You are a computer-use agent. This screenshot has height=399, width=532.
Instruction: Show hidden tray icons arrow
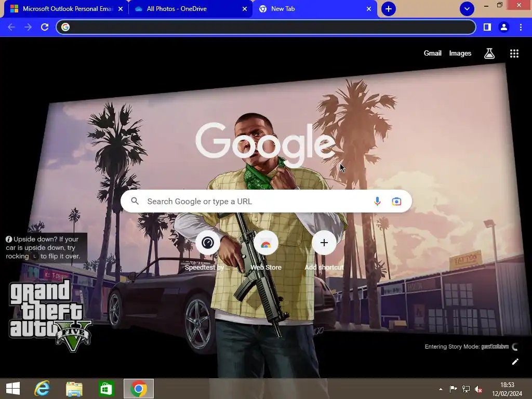click(441, 389)
